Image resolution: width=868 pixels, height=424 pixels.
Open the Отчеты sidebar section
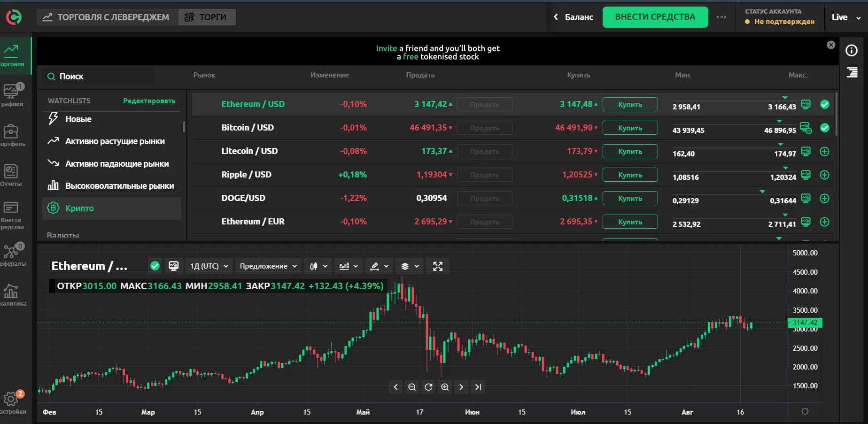pyautogui.click(x=11, y=175)
